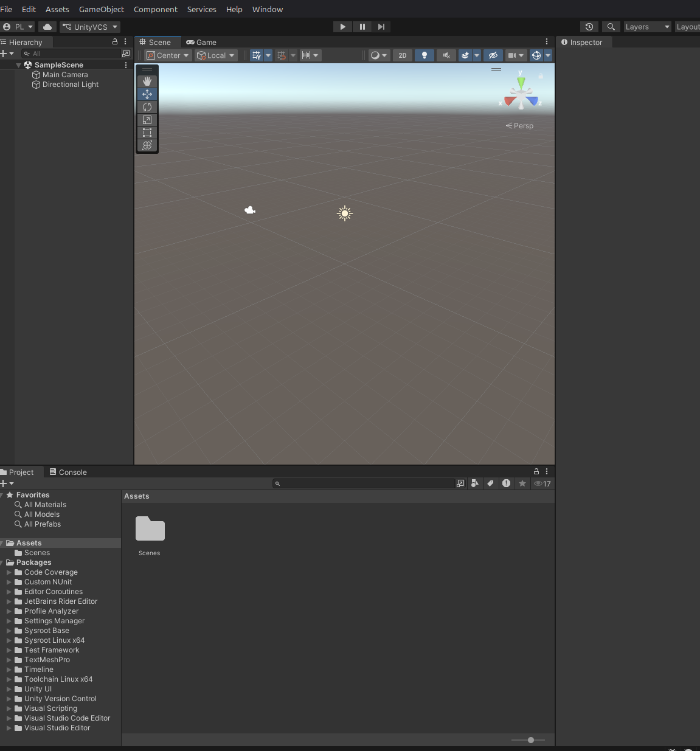The image size is (700, 751).
Task: Open the grid settings dropdown arrow
Action: coord(268,55)
